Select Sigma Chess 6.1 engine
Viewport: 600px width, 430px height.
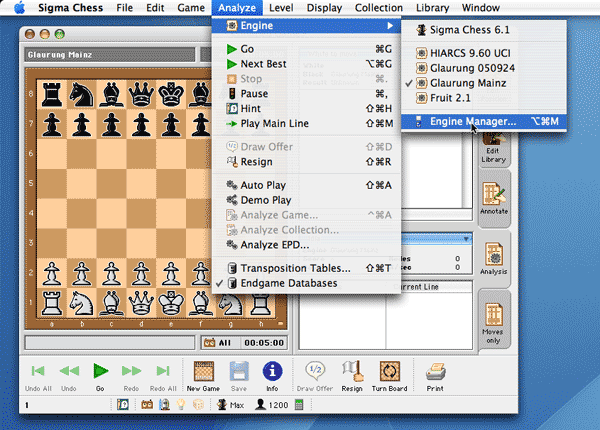[x=484, y=30]
